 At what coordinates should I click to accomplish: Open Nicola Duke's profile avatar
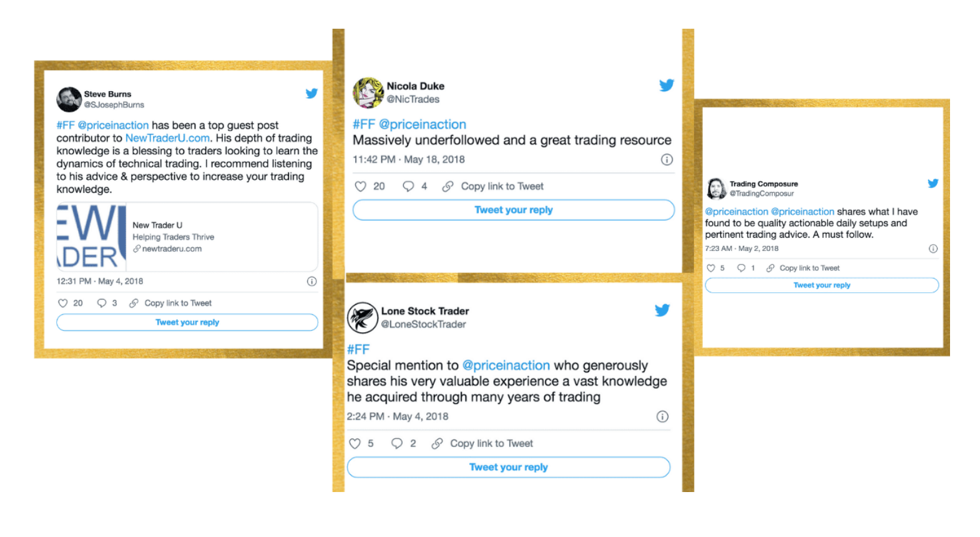pos(368,93)
